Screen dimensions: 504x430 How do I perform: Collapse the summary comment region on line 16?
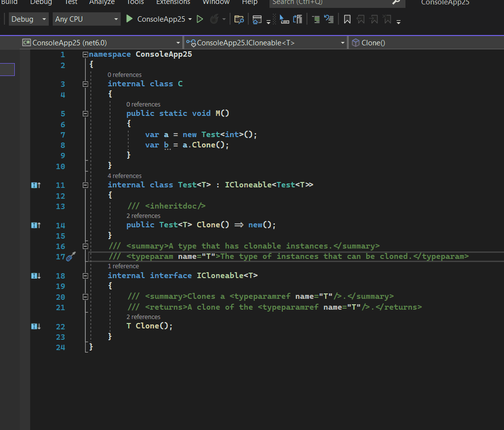(x=85, y=246)
